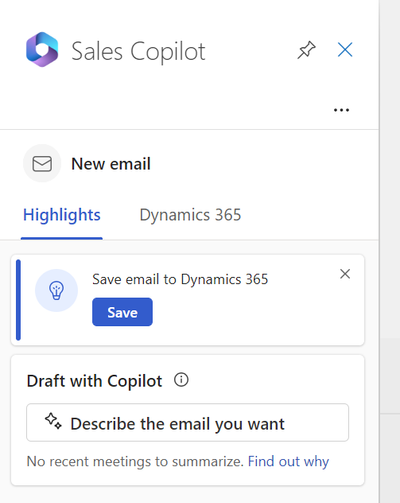Click the lightbulb suggestion icon
This screenshot has height=503, width=400.
[x=56, y=290]
